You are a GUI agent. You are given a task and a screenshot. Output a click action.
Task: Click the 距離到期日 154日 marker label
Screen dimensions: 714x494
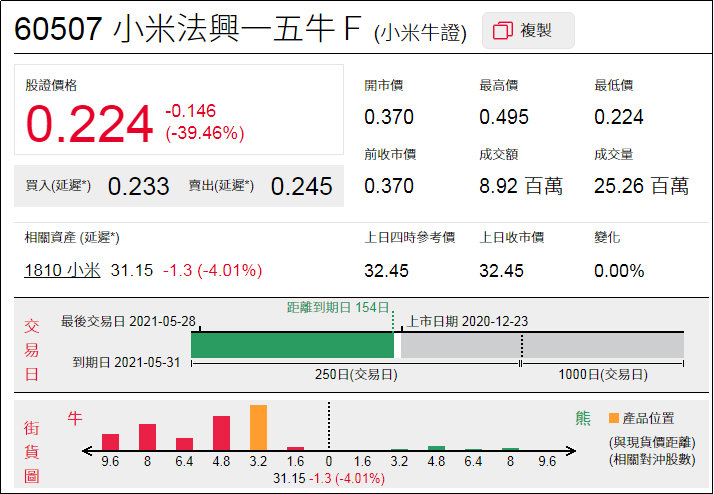338,307
